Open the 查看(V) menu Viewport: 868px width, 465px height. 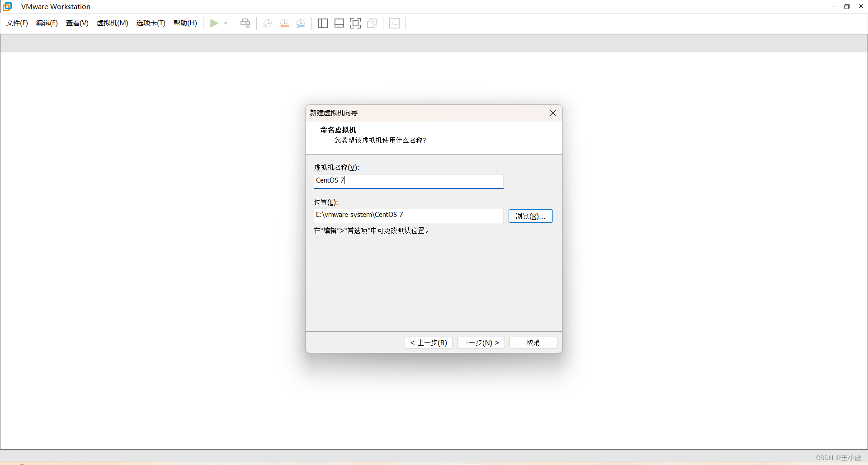[x=77, y=23]
